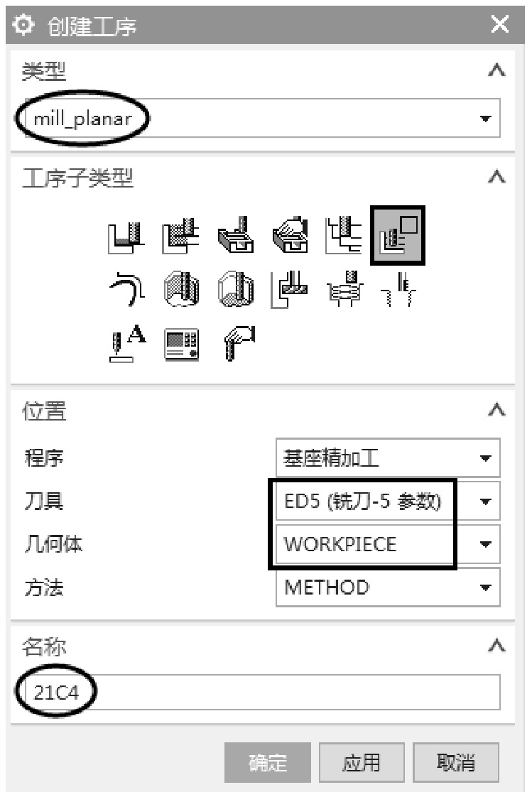532x797 pixels.
Task: Choose the Groove Milling subtype icon
Action: [290, 289]
